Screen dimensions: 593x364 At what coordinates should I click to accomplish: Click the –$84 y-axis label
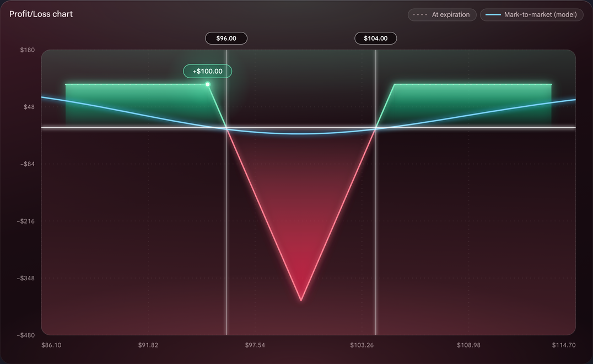click(x=27, y=164)
